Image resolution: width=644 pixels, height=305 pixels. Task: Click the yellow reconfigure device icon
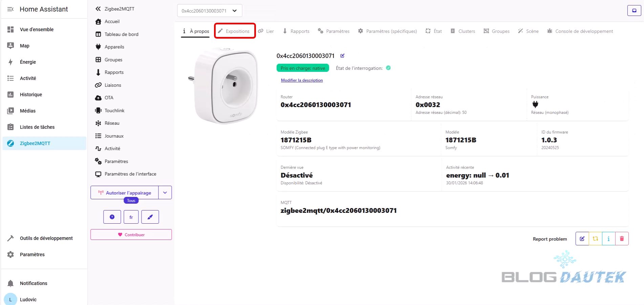tap(595, 239)
